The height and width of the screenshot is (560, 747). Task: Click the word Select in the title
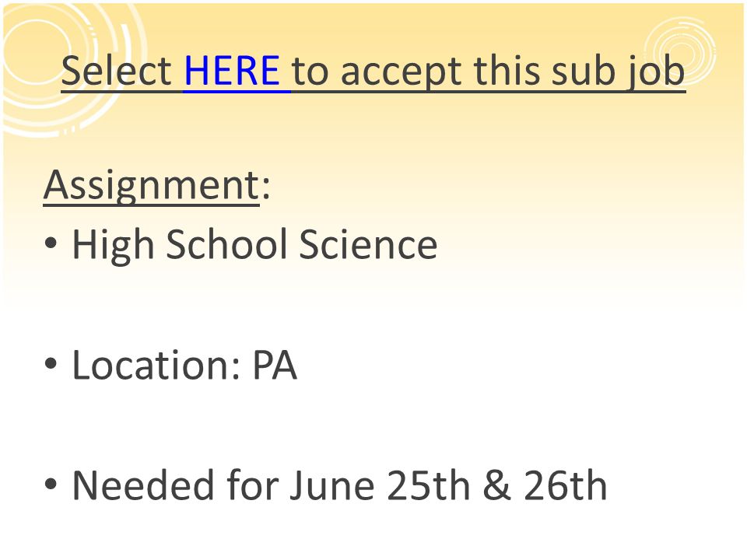(x=116, y=71)
